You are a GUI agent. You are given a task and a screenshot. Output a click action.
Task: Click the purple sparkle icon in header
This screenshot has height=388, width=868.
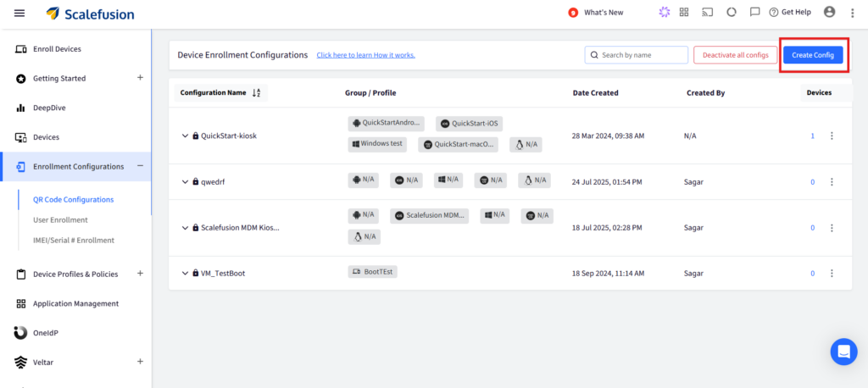pyautogui.click(x=664, y=13)
